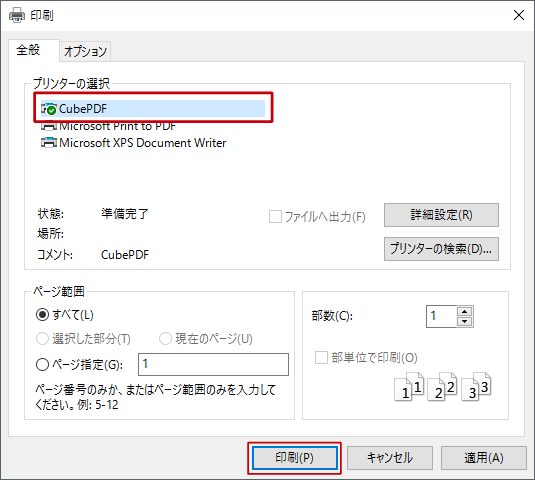535x480 pixels.
Task: Select the CubePDF printer icon
Action: pos(49,109)
